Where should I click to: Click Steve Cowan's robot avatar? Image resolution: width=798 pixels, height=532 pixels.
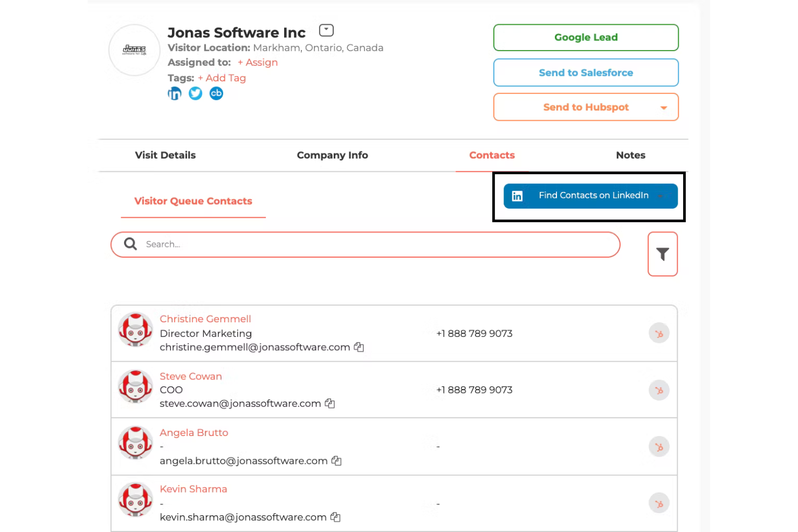135,386
